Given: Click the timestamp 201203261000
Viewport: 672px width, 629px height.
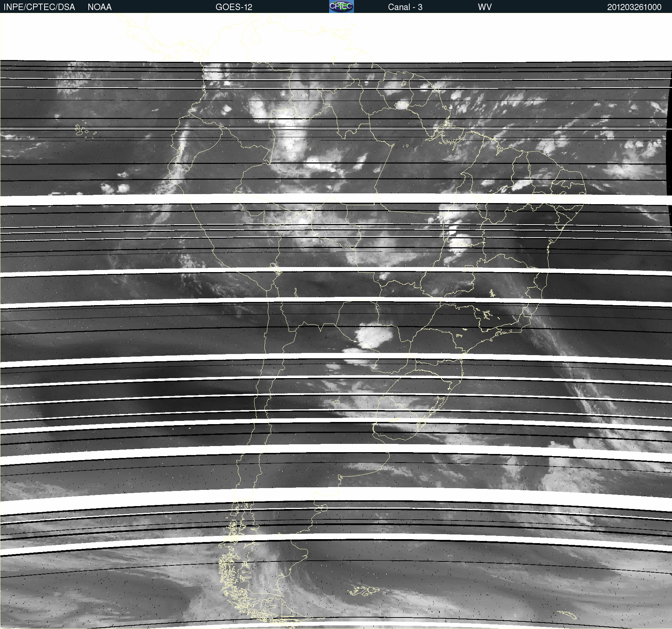Looking at the screenshot, I should click(634, 7).
